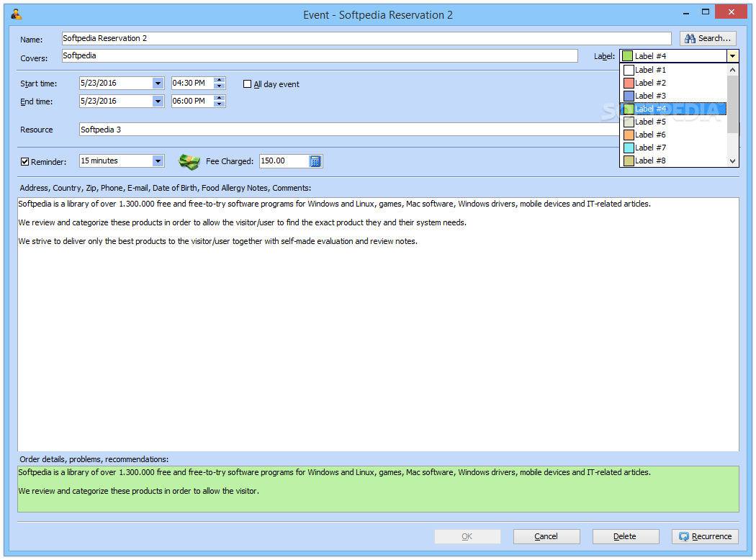Open the End time date dropdown

tap(158, 101)
